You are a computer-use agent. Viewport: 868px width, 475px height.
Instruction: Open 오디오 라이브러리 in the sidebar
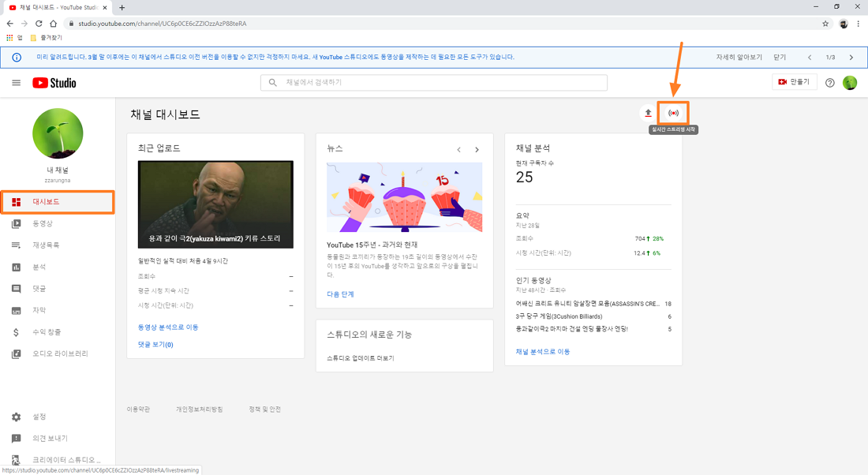click(x=58, y=353)
